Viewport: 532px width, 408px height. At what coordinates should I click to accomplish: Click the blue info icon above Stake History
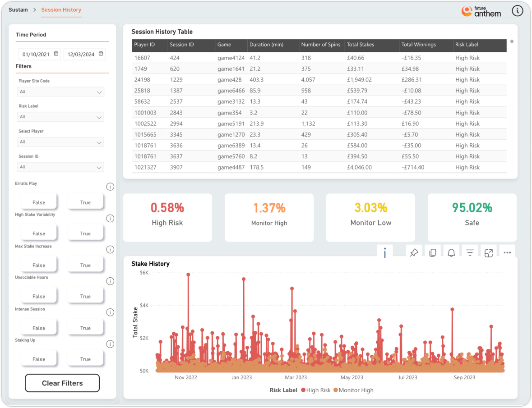point(385,253)
